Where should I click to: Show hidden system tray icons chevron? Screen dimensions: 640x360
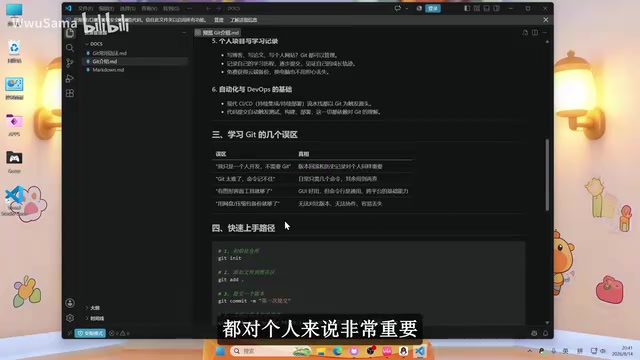[529, 351]
